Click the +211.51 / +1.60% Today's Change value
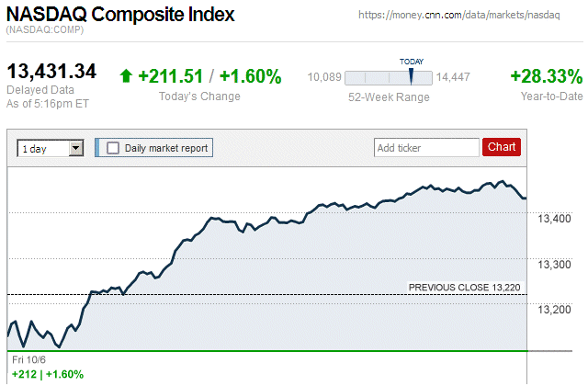This screenshot has height=386, width=588. pyautogui.click(x=209, y=76)
